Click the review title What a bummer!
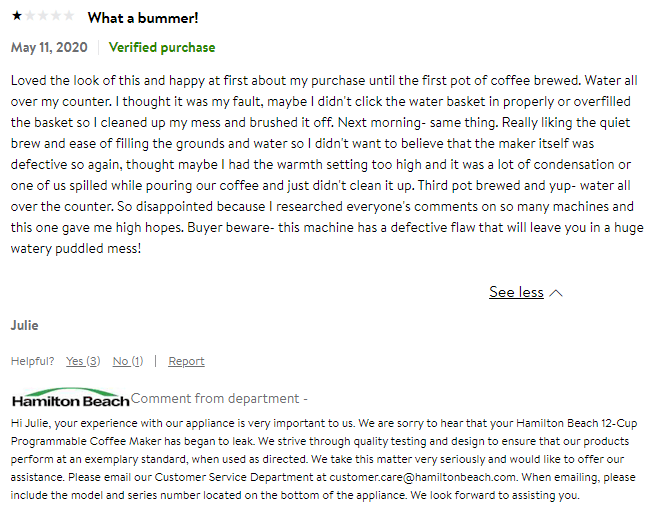The width and height of the screenshot is (672, 514). tap(143, 18)
